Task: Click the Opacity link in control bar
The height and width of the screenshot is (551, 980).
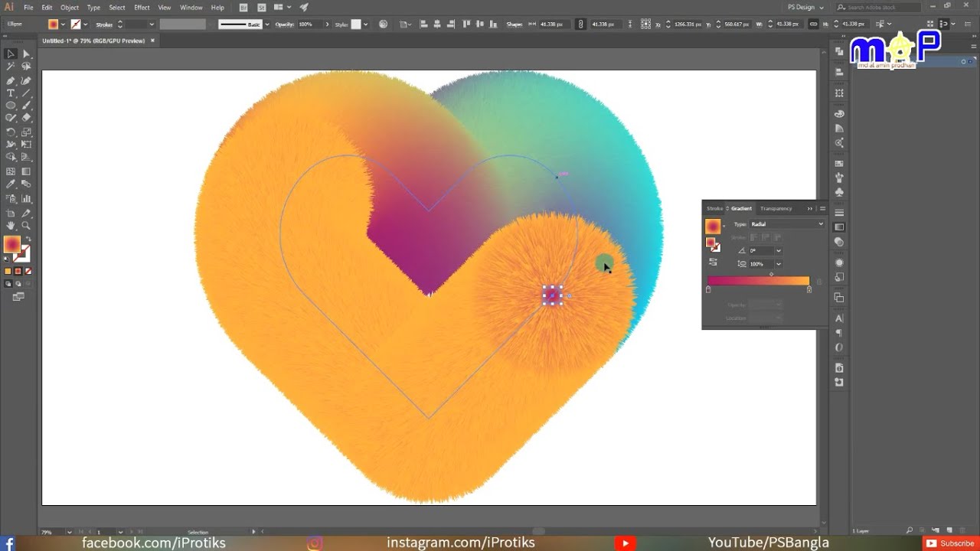Action: 285,24
